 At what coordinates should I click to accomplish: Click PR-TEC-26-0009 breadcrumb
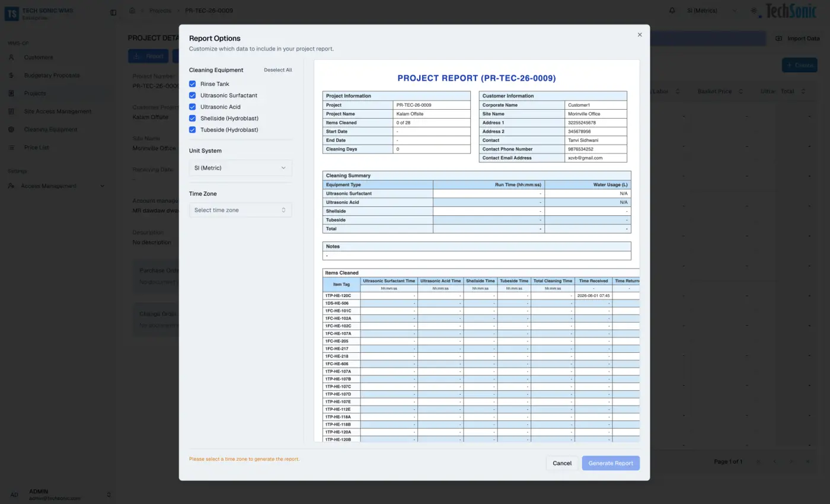tap(209, 11)
